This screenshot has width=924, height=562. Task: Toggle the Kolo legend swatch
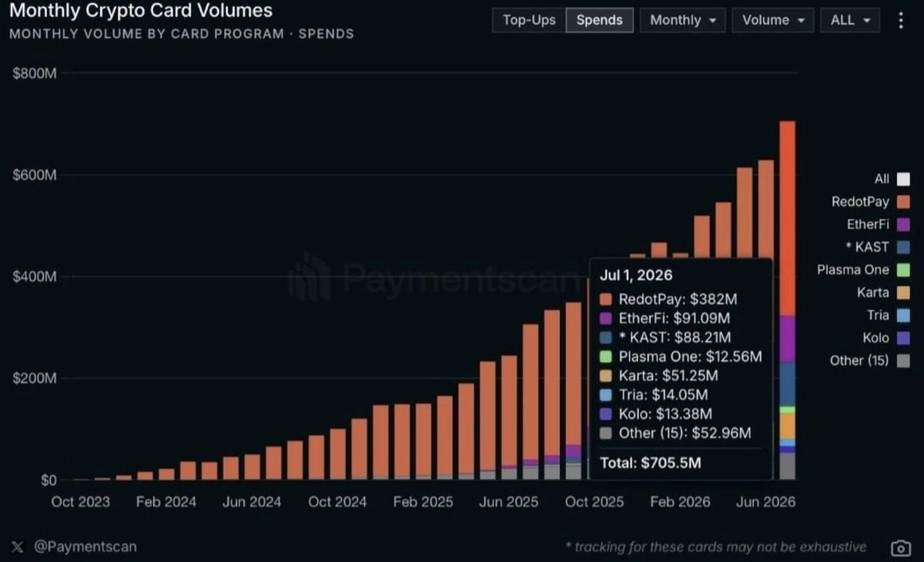tap(903, 338)
